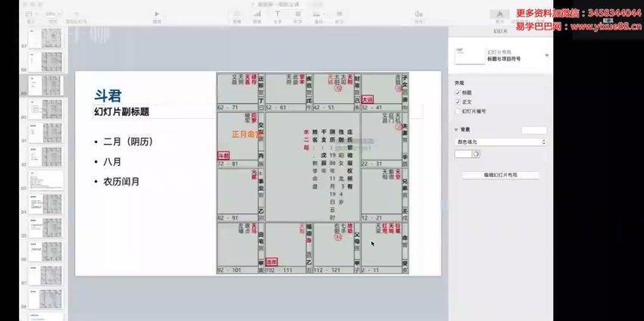
Task: Click the 编辑幻灯片布局 button
Action: pos(500,175)
